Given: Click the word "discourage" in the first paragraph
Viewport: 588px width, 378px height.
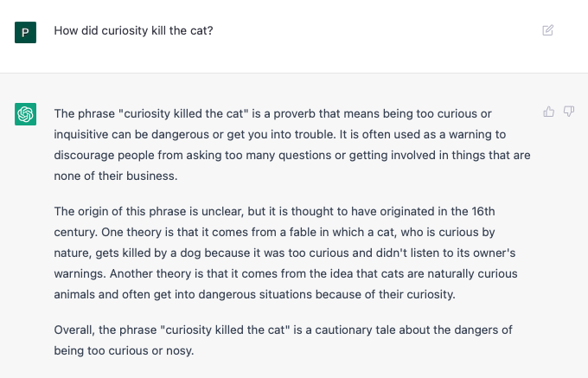Looking at the screenshot, I should pyautogui.click(x=84, y=155).
